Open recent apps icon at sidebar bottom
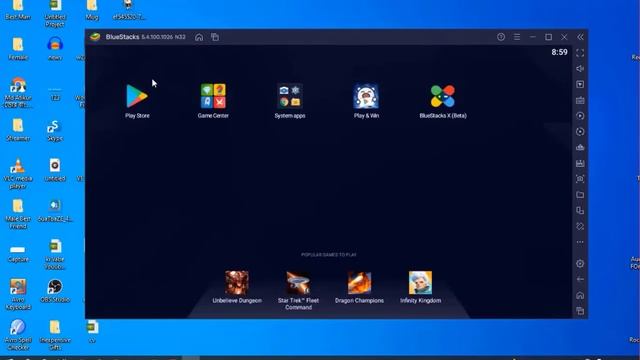Screen dimensions: 640x360 pos(580,311)
